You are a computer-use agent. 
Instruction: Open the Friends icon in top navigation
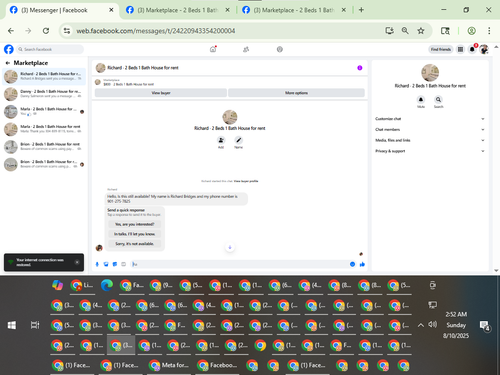246,49
